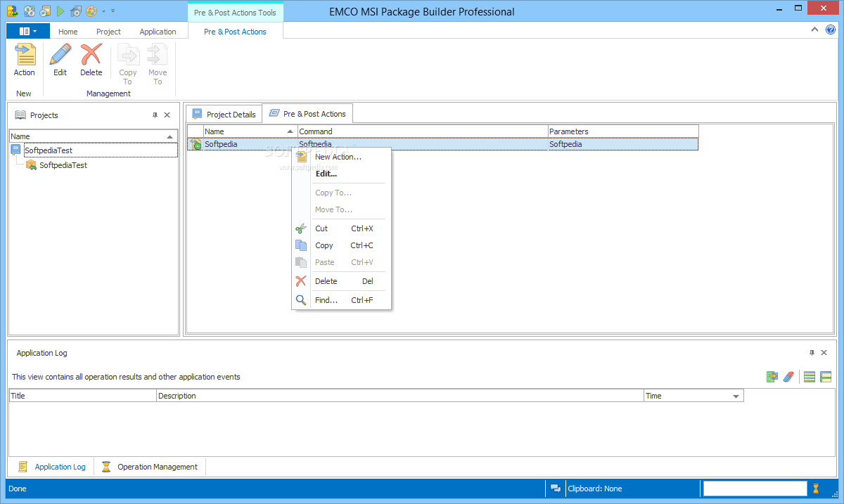Click the camera-and-disc icon in quick access toolbar

[x=76, y=11]
